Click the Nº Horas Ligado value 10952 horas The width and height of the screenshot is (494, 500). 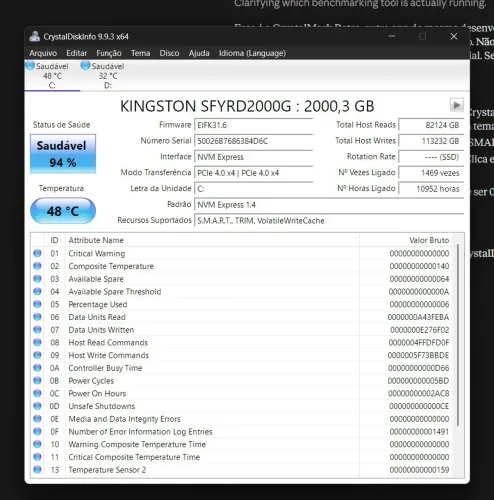(x=431, y=189)
